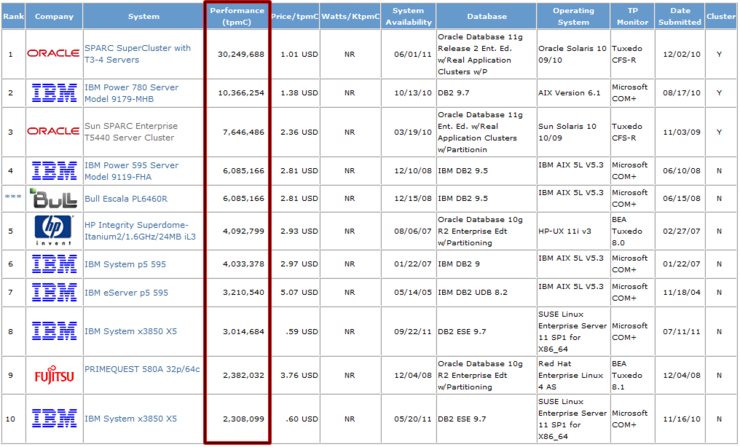Open the Bull company logo
This screenshot has height=447, width=740.
tap(53, 198)
